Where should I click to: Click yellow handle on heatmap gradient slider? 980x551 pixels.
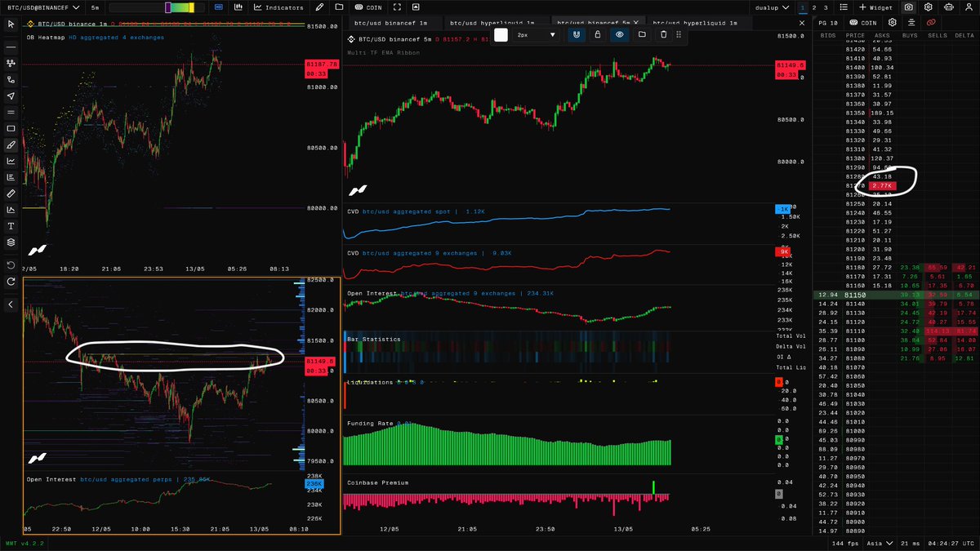coord(191,7)
